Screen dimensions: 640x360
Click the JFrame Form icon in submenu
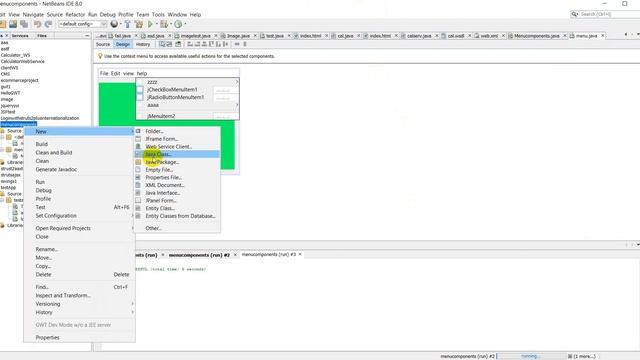coord(138,139)
